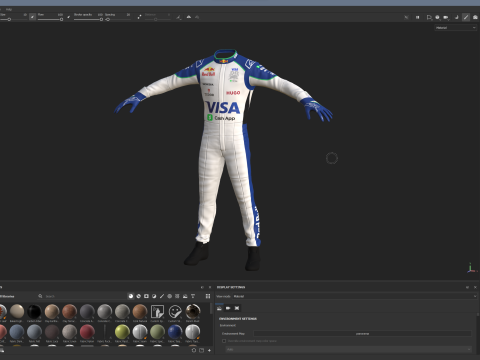
Task: Close the Display Settings panel
Action: pos(475,287)
